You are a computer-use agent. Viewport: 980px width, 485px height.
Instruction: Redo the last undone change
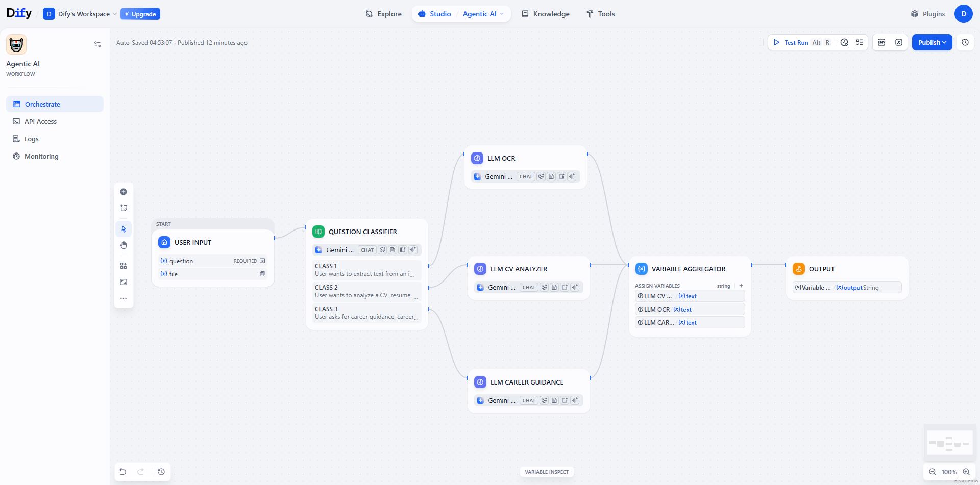pos(140,472)
